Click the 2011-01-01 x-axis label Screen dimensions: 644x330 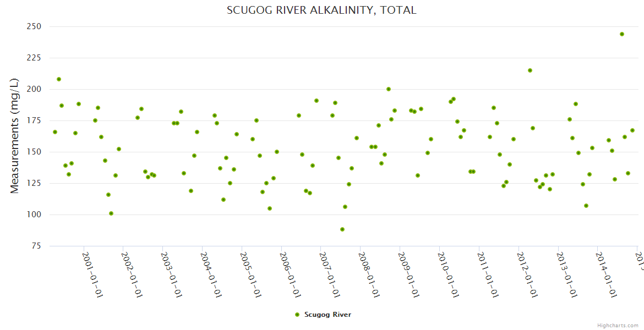coord(487,274)
